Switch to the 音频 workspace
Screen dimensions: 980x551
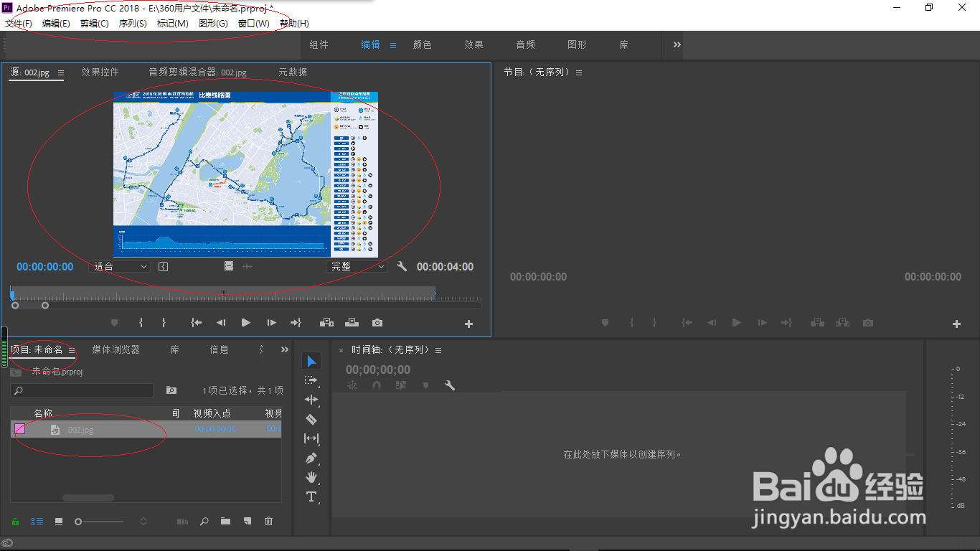526,44
